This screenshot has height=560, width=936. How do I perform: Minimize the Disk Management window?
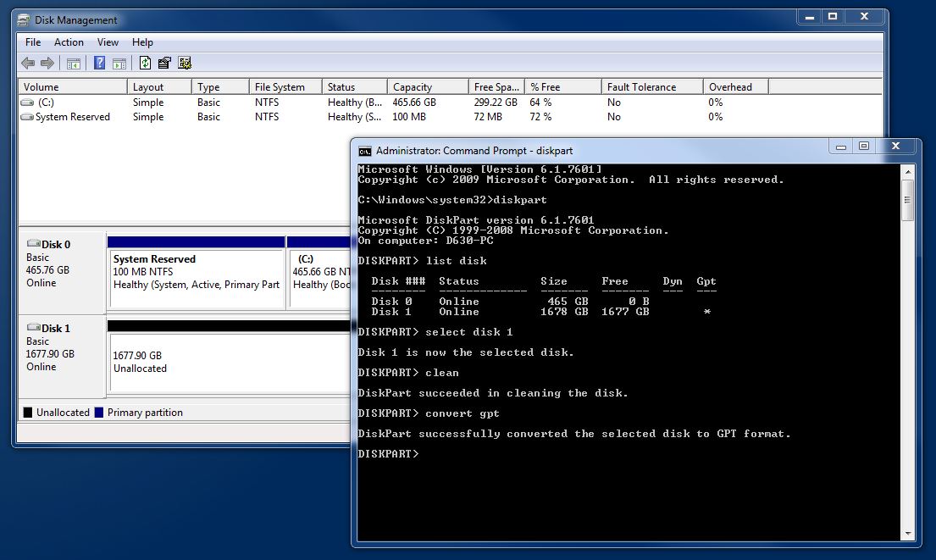coord(810,17)
